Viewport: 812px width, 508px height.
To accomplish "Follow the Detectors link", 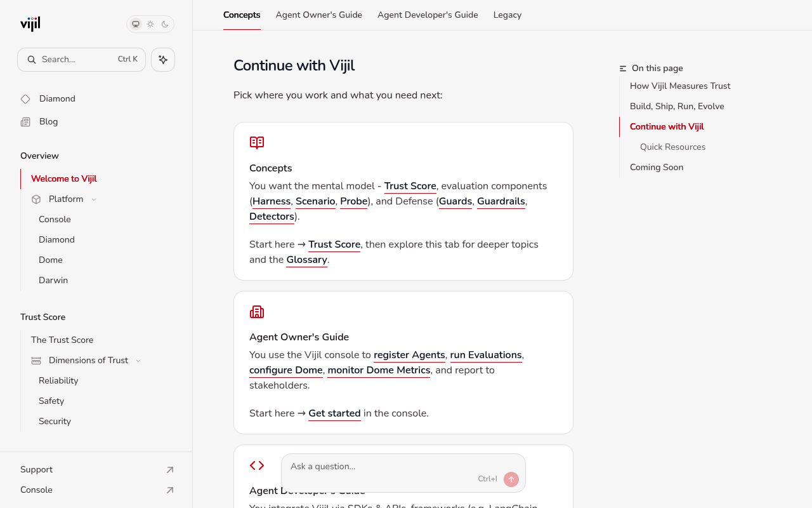I will point(272,217).
